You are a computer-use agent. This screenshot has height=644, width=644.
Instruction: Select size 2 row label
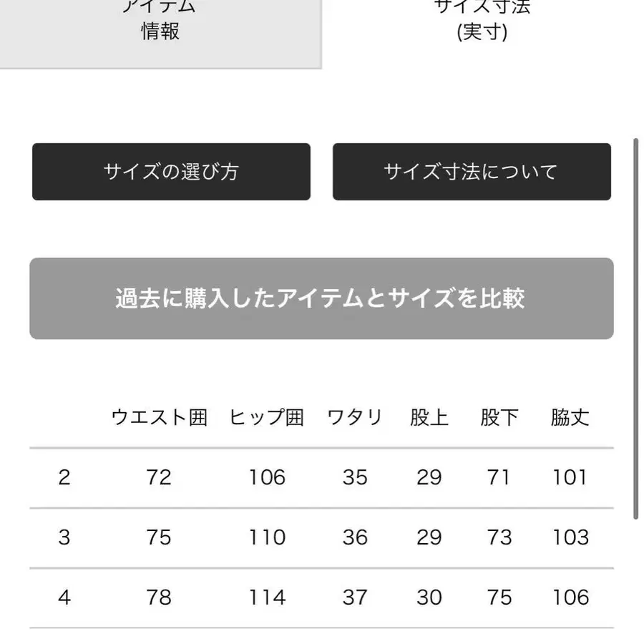pyautogui.click(x=64, y=477)
